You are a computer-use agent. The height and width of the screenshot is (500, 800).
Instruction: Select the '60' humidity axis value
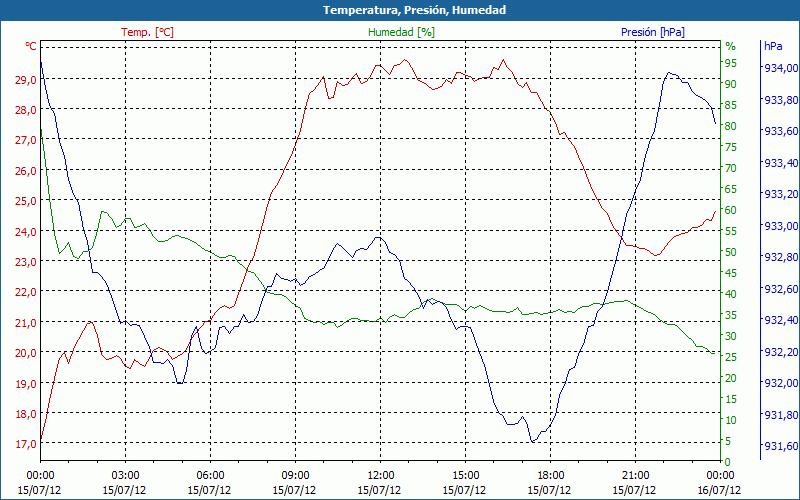pos(731,210)
